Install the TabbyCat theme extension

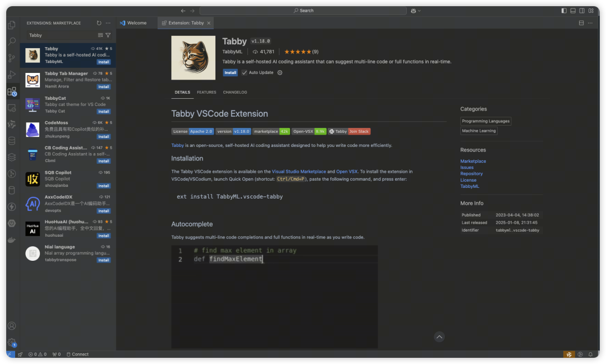(x=104, y=112)
